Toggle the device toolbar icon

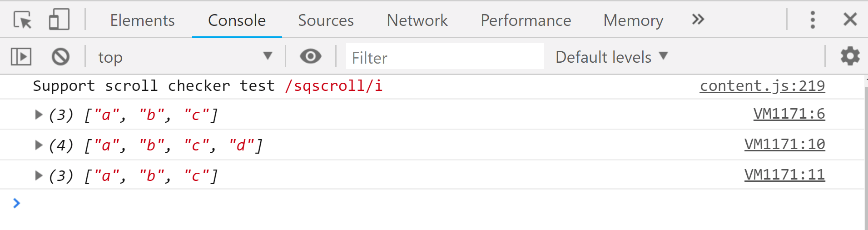[59, 20]
